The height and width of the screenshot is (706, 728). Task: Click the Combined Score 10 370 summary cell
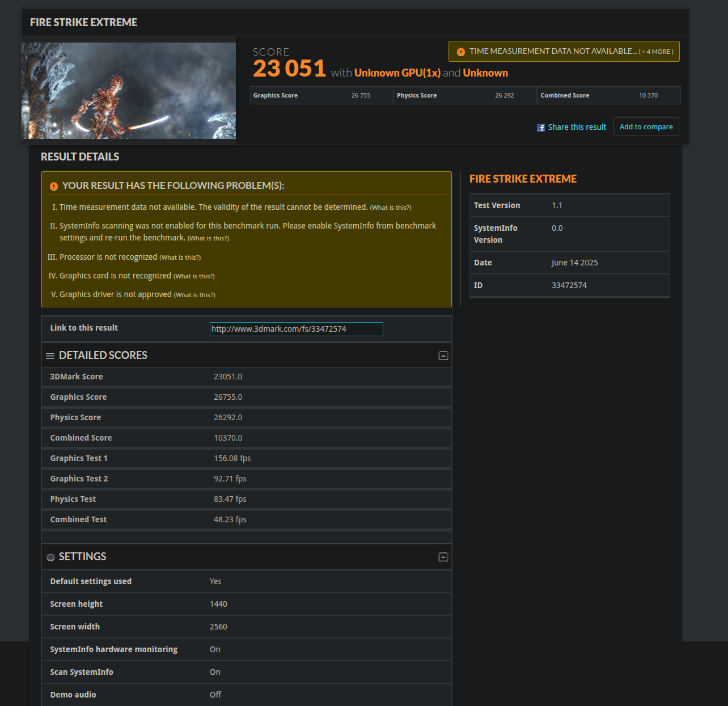tap(608, 95)
